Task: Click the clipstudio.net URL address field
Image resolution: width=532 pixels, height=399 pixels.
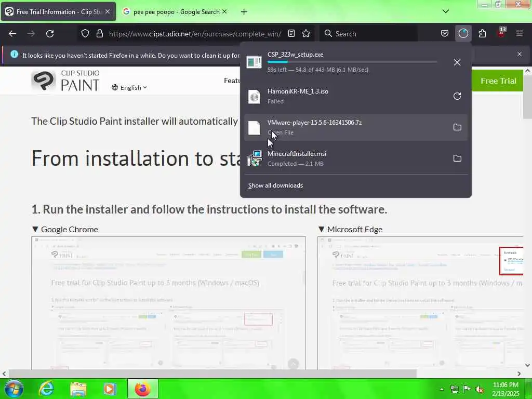Action: coord(195,34)
